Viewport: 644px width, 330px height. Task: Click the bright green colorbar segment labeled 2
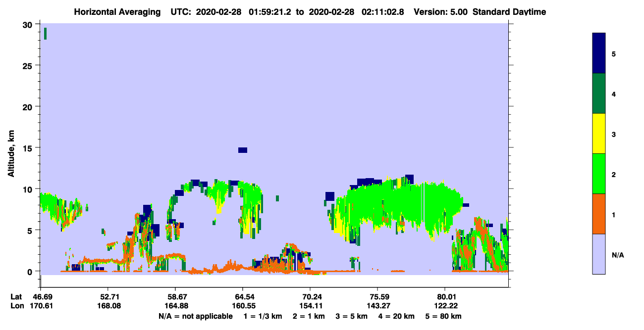point(599,174)
